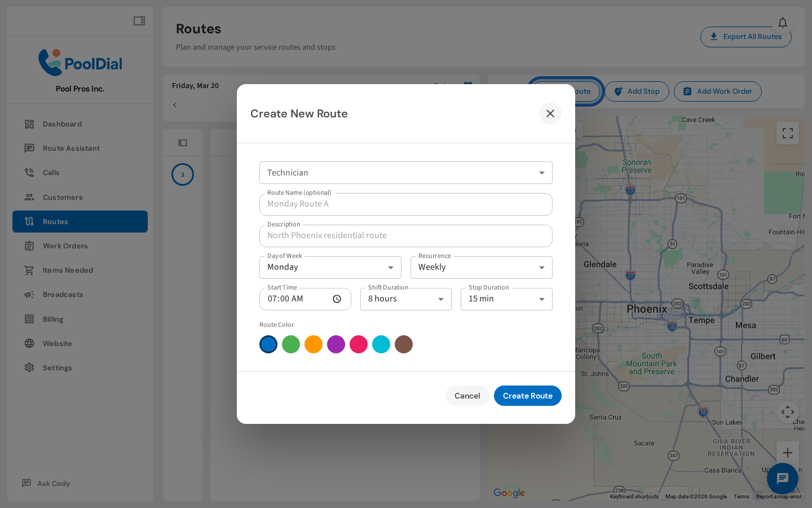Open the Technician dropdown
This screenshot has width=812, height=508.
pyautogui.click(x=541, y=173)
